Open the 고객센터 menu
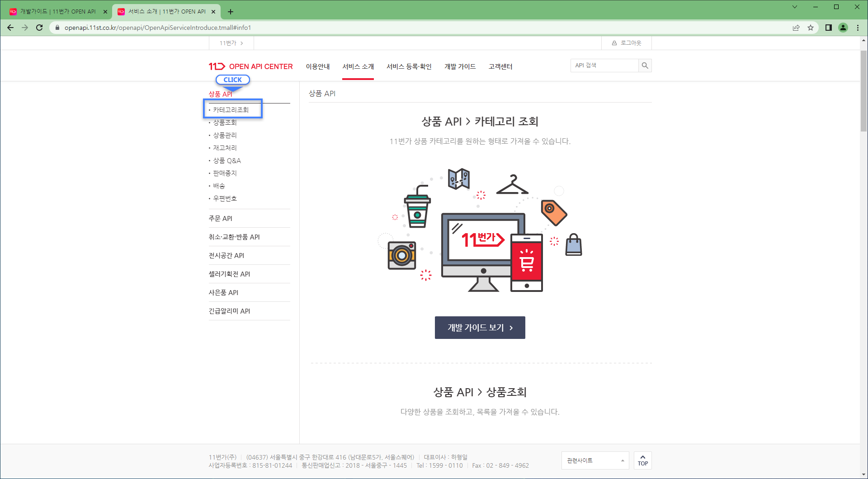The width and height of the screenshot is (868, 479). (500, 66)
